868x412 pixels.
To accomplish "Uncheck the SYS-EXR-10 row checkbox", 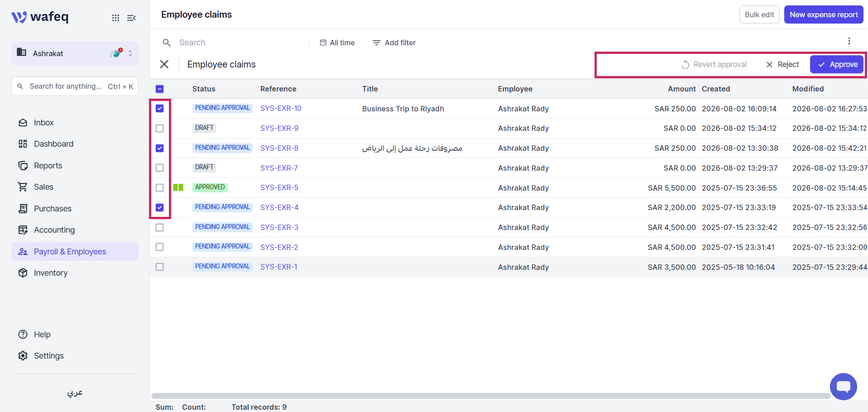I will point(160,109).
